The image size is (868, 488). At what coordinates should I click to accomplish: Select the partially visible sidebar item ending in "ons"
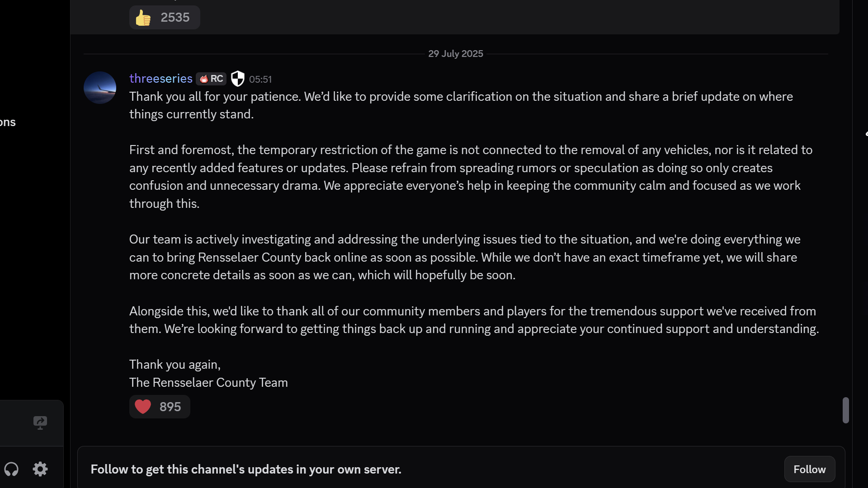point(8,122)
